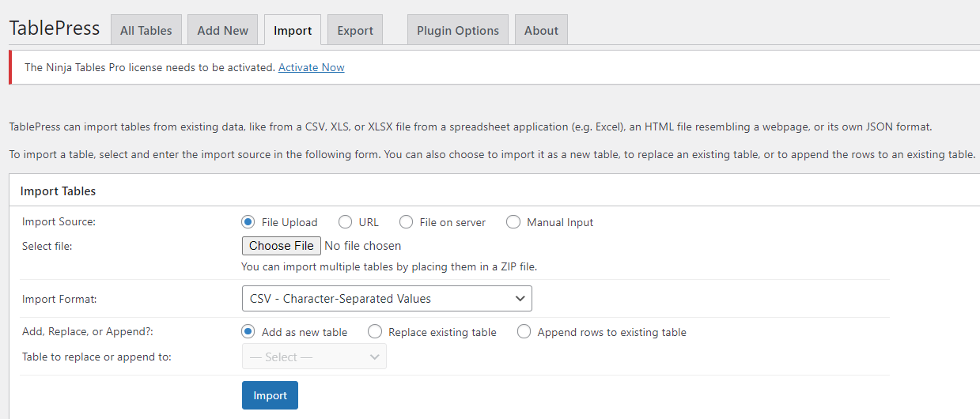The image size is (980, 419).
Task: Collapse the Import Tables panel header
Action: tap(58, 191)
